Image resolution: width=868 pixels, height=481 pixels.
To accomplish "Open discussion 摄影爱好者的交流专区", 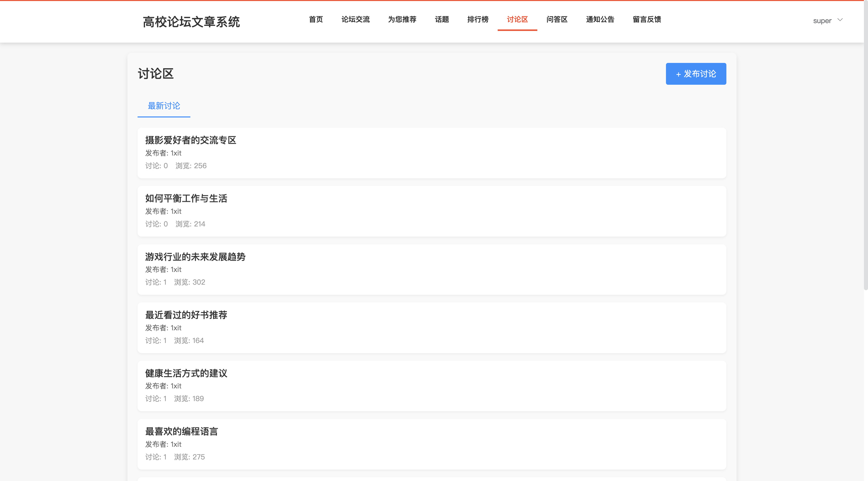I will tap(190, 140).
